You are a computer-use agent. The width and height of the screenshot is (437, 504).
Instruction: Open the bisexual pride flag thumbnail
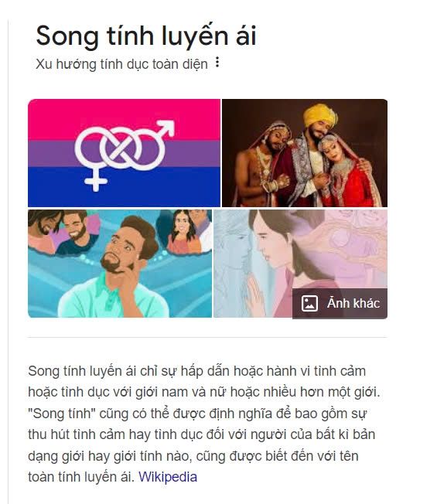coord(124,153)
